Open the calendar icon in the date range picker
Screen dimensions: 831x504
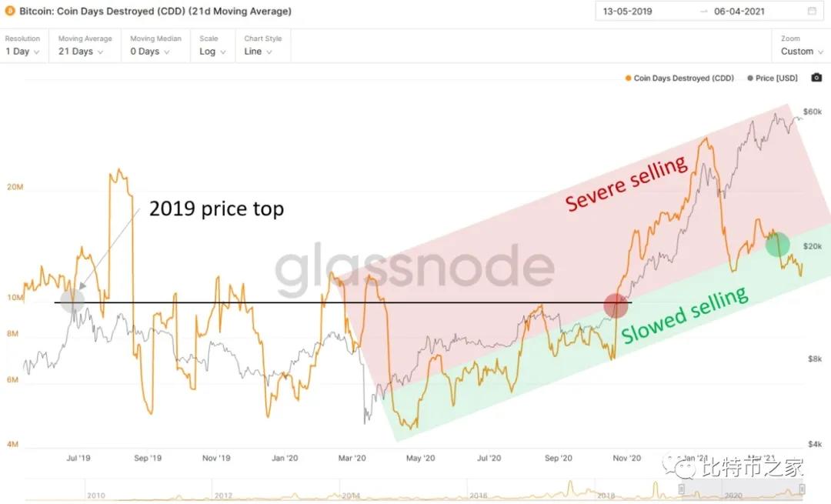tap(810, 11)
